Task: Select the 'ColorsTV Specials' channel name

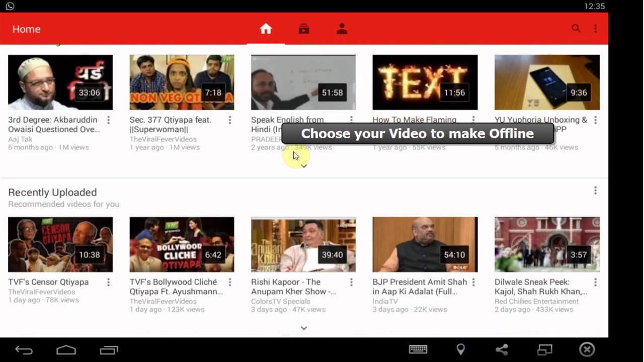Action: (x=281, y=302)
